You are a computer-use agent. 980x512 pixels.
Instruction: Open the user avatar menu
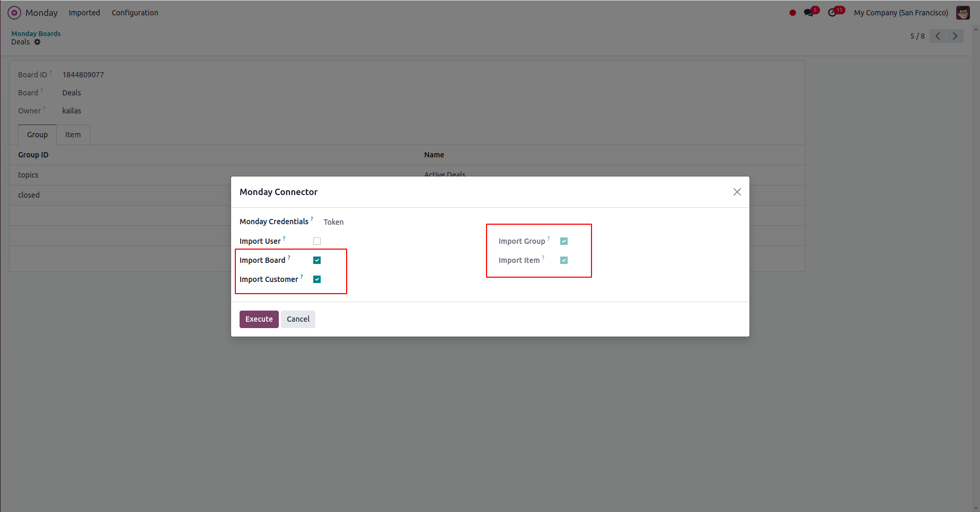coord(963,13)
